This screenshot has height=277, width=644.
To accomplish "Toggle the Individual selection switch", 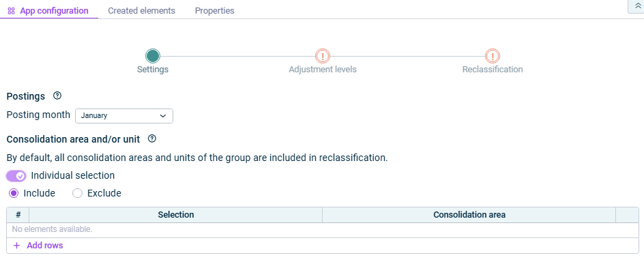I will click(x=16, y=176).
